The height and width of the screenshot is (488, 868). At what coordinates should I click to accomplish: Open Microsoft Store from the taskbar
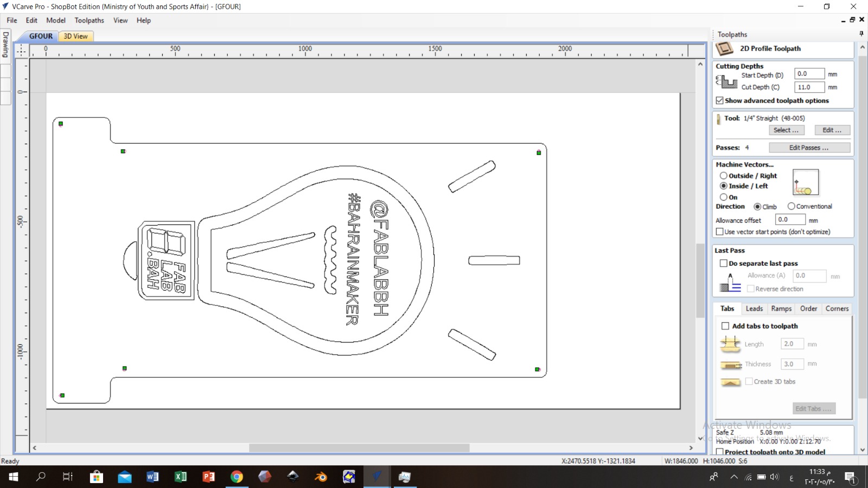point(97,477)
